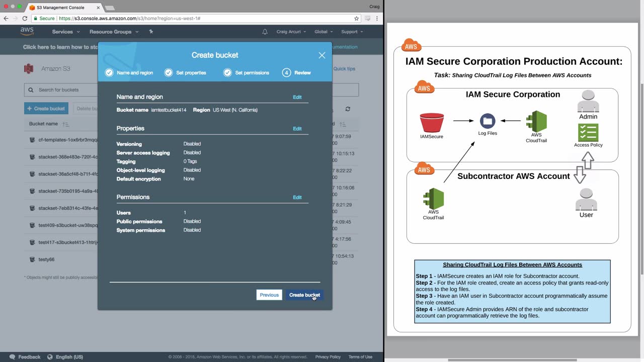The height and width of the screenshot is (362, 644).
Task: Click the Chrome forward arrow
Action: click(x=15, y=18)
